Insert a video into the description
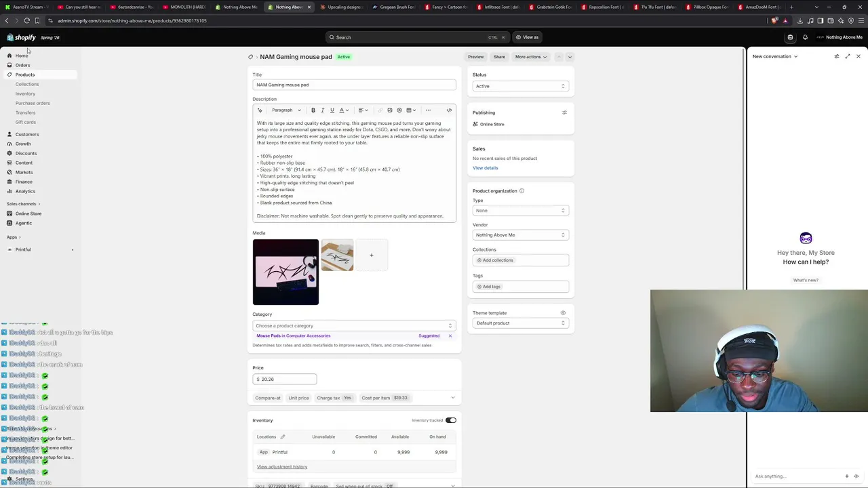868x488 pixels. point(399,110)
